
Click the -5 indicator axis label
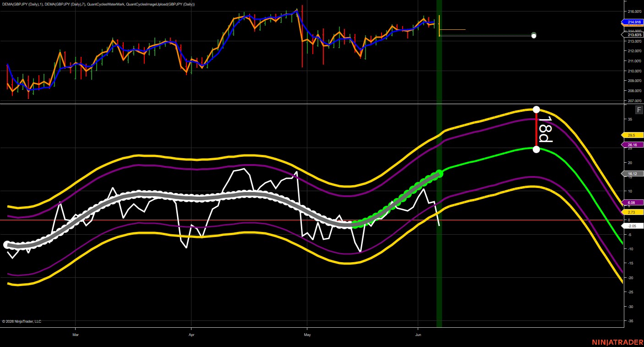click(x=631, y=235)
